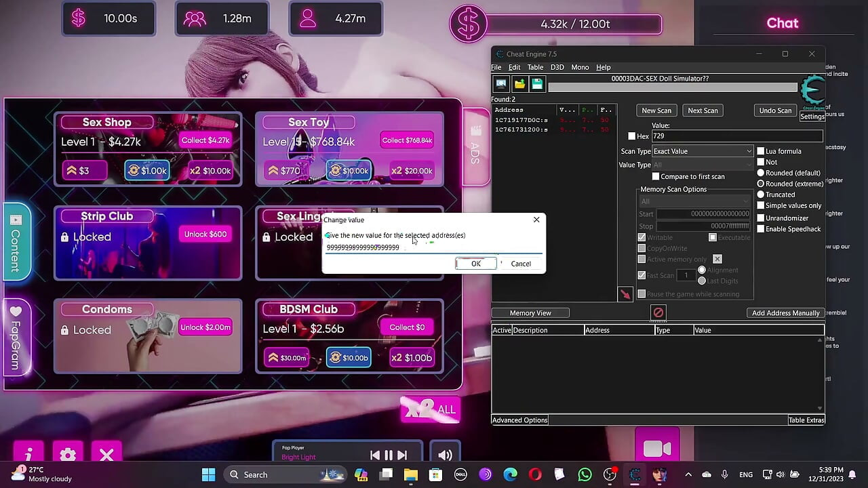Screen dimensions: 868x488
Task: Open the Edit menu
Action: click(x=515, y=67)
